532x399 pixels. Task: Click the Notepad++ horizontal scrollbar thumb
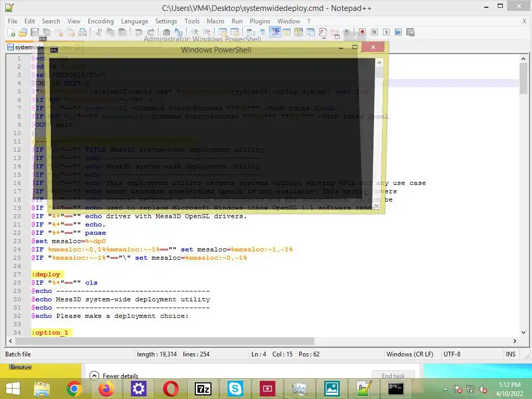pos(165,341)
